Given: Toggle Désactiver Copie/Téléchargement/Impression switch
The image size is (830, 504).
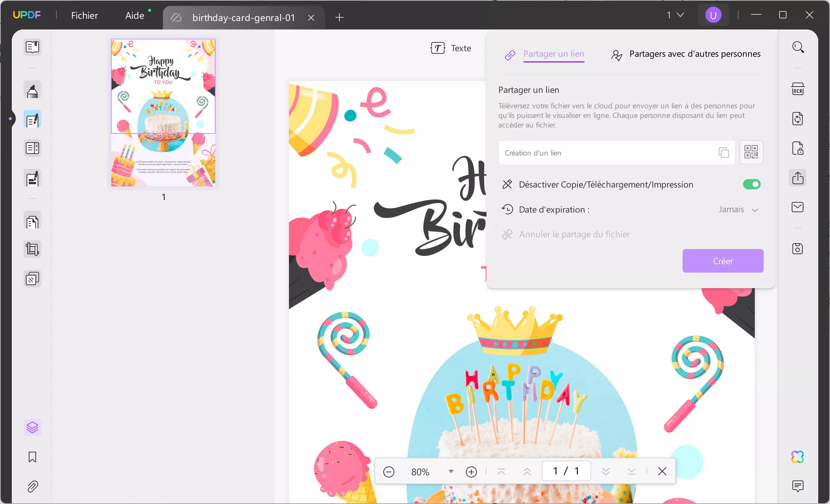Looking at the screenshot, I should pos(752,184).
